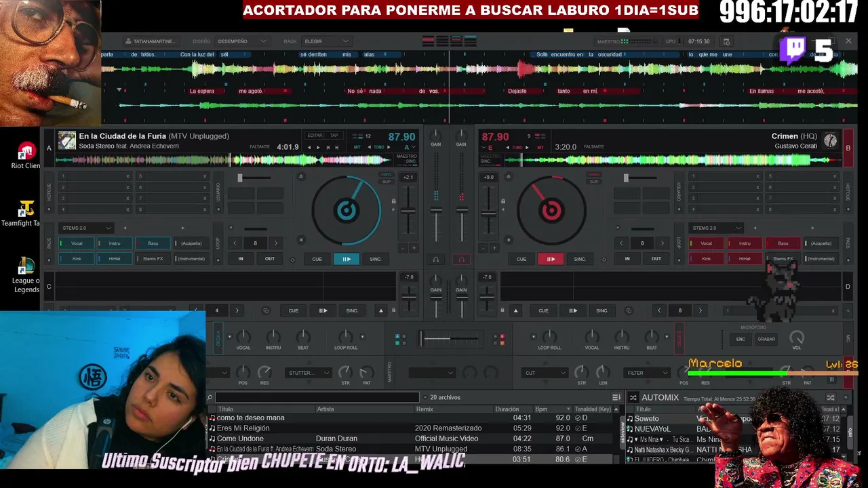This screenshot has height=488, width=868.
Task: Click the SINC. button on deck B
Action: pos(580,259)
